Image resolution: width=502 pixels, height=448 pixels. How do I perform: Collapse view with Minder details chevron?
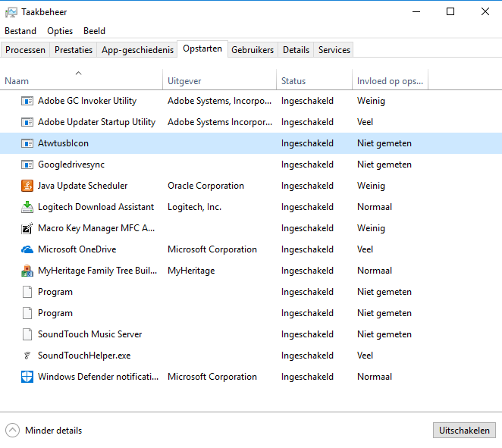tap(13, 431)
